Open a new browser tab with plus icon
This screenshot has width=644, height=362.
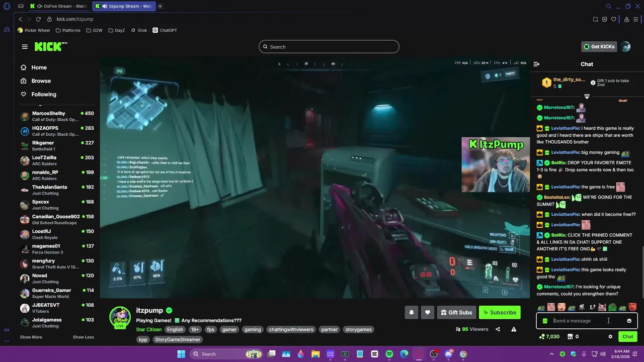click(x=160, y=6)
